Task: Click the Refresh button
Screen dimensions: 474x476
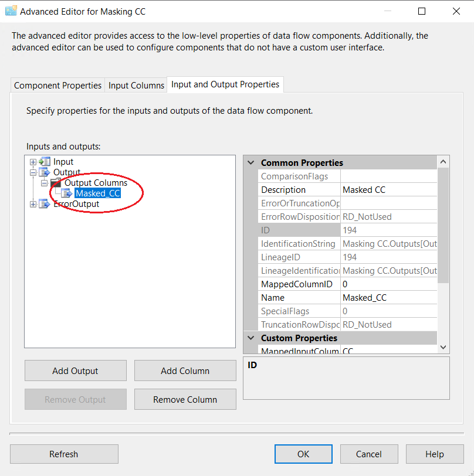Action: tap(64, 454)
